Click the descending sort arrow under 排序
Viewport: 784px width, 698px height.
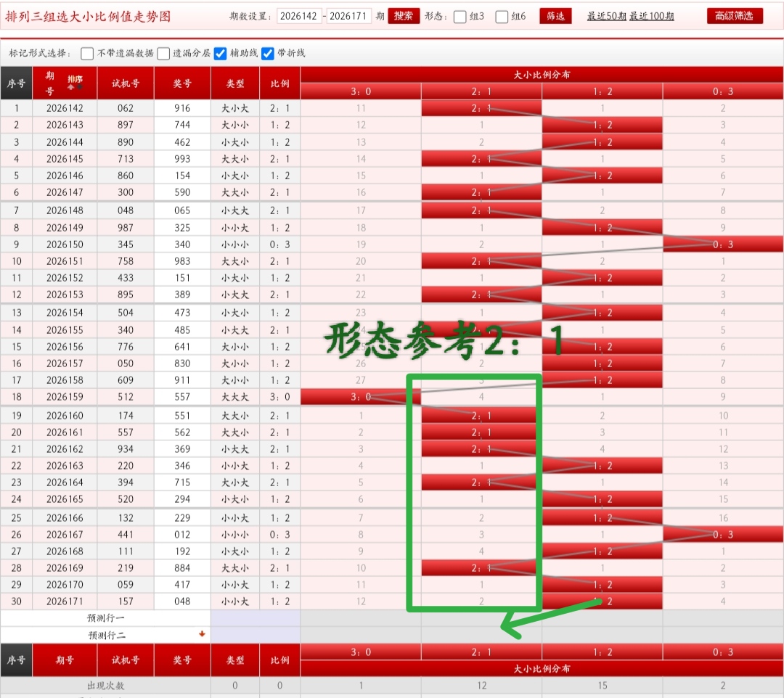(x=80, y=86)
